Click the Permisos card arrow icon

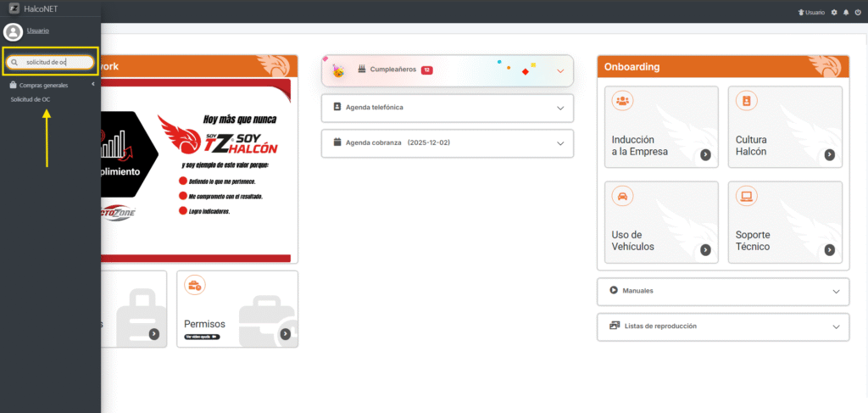pyautogui.click(x=285, y=334)
